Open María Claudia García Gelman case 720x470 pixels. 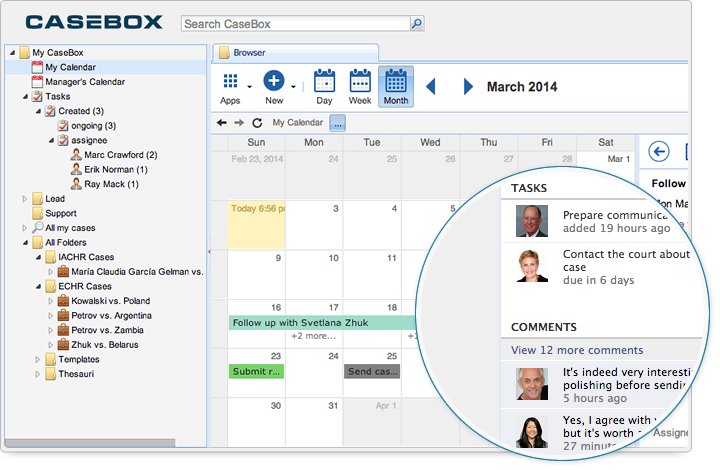137,272
